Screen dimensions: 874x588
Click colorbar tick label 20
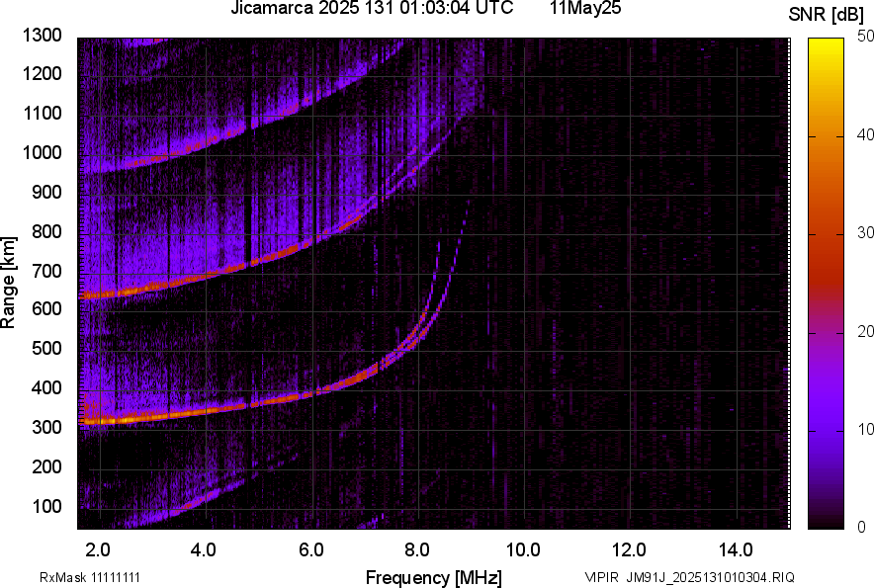click(x=864, y=331)
